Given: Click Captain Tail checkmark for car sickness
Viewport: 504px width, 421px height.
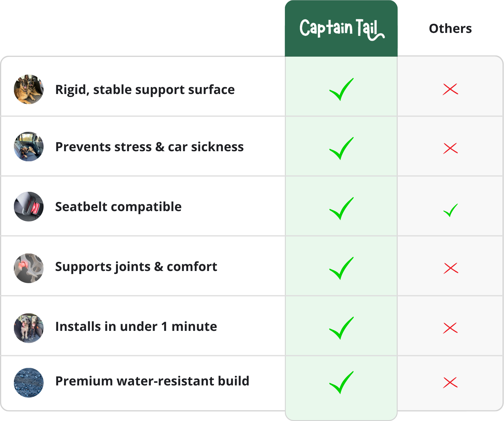Looking at the screenshot, I should point(341,149).
